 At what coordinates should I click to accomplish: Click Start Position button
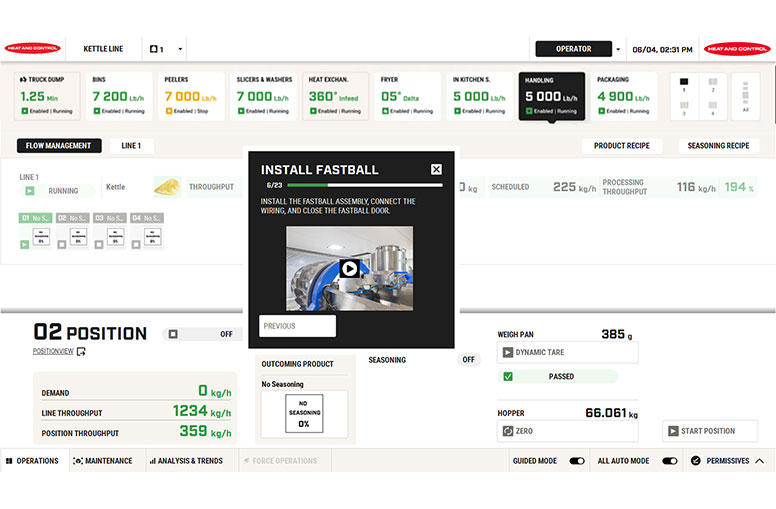[710, 431]
